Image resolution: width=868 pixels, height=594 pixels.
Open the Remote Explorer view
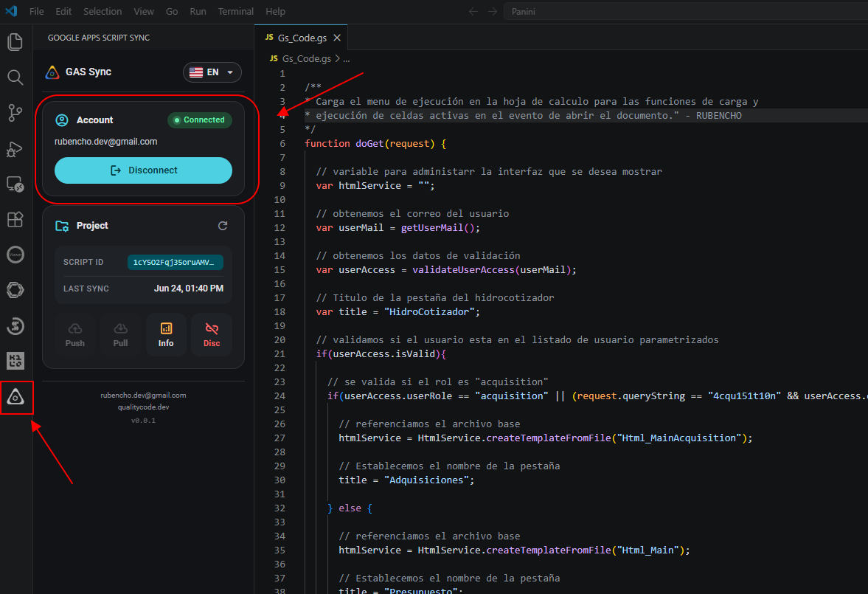point(15,184)
